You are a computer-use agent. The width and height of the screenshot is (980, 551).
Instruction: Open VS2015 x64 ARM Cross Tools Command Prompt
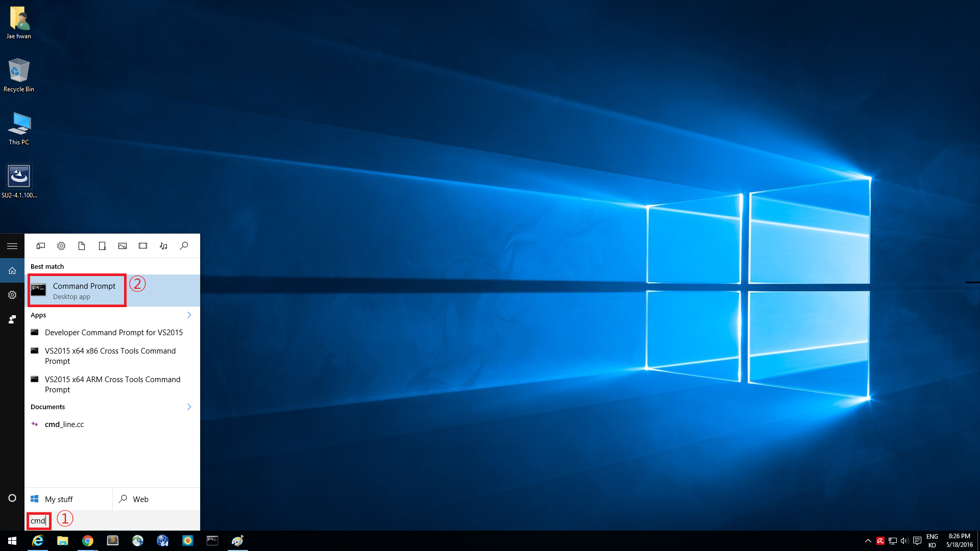[x=112, y=385]
